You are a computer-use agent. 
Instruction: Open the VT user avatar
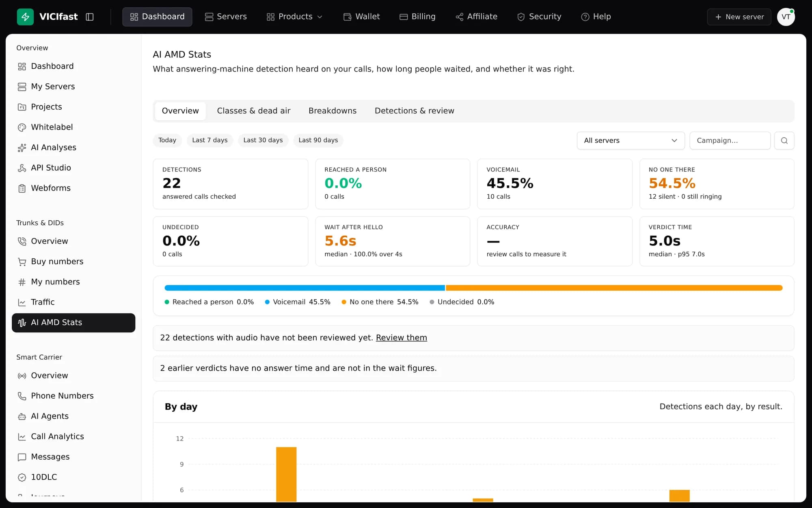(x=786, y=17)
